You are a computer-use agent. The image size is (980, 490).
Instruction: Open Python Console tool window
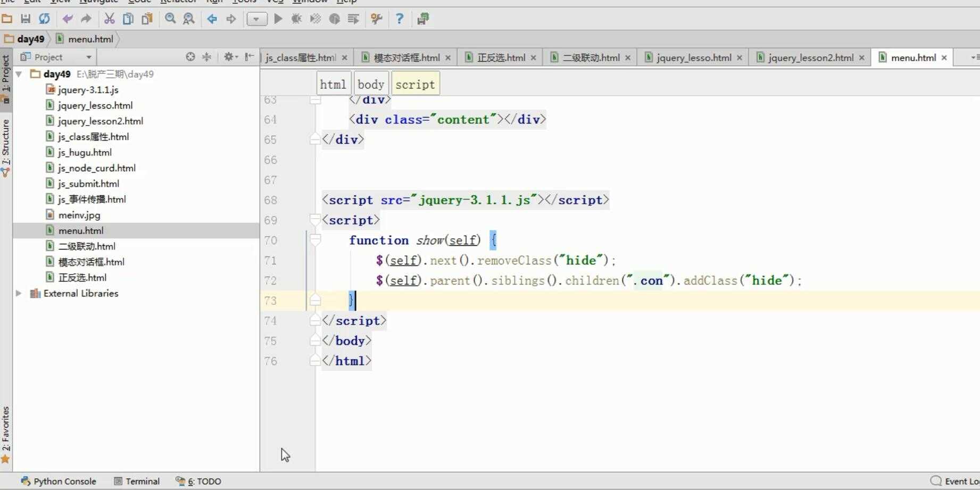tap(59, 481)
